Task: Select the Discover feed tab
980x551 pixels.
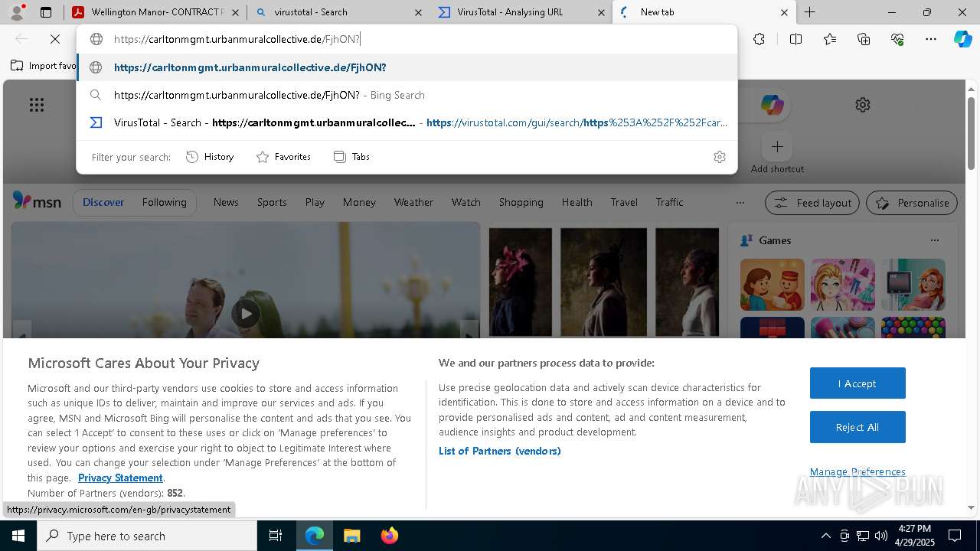Action: (103, 202)
